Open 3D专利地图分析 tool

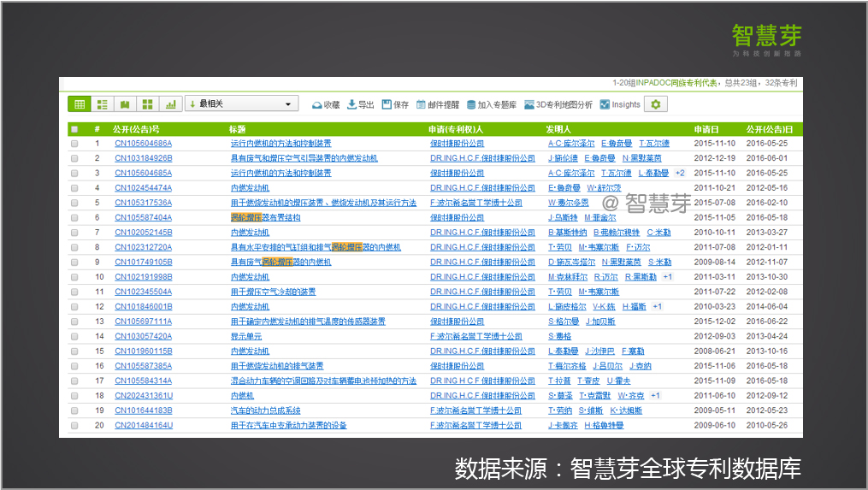[x=558, y=104]
